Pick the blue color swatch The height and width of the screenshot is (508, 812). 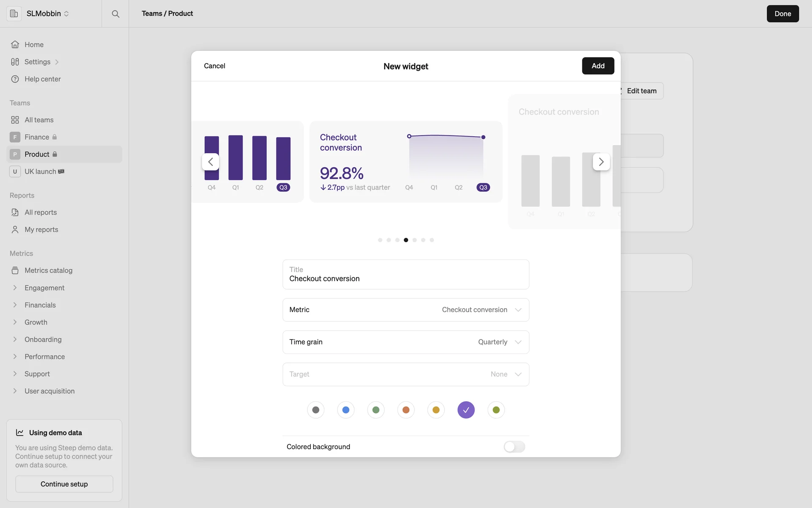[346, 410]
